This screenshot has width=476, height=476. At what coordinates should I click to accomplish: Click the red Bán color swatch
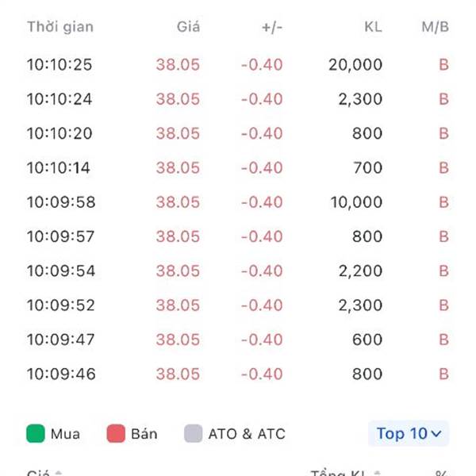(116, 433)
